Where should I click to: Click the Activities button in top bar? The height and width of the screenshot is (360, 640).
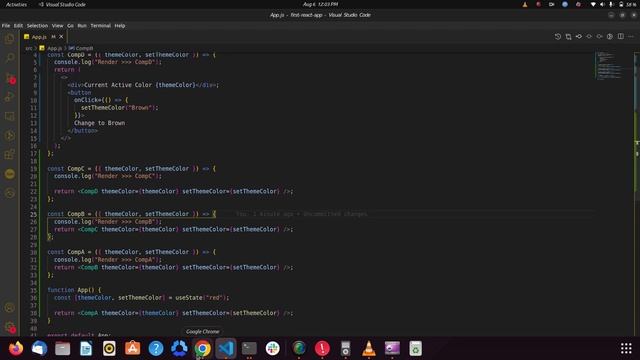pos(16,4)
